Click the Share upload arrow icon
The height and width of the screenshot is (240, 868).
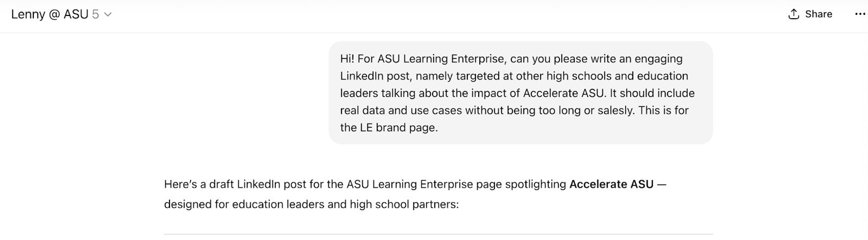[793, 14]
